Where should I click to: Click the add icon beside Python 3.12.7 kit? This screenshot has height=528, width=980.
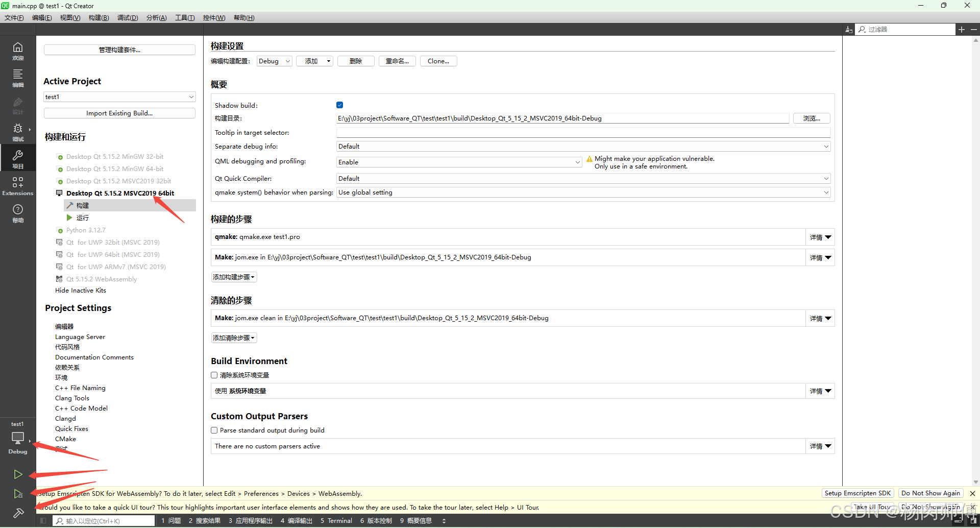point(60,230)
